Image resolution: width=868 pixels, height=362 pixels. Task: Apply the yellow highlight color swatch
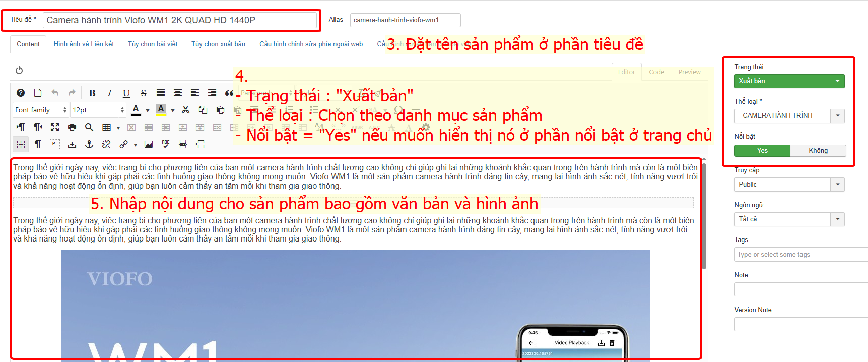161,110
